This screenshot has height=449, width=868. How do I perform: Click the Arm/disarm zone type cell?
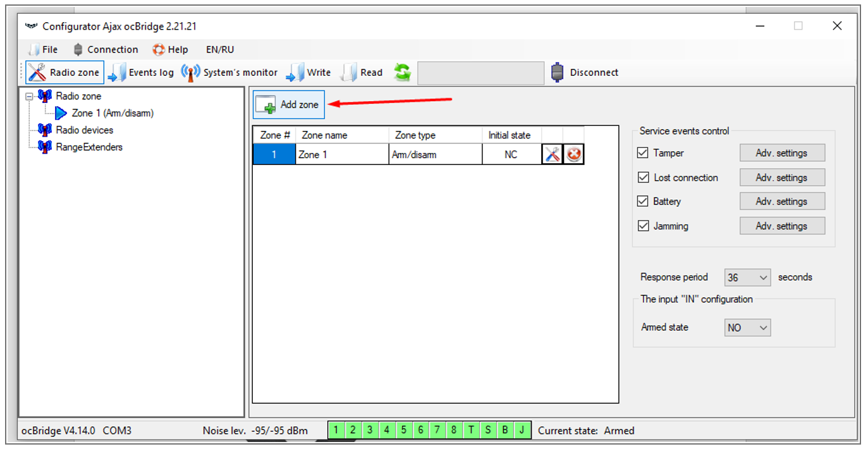click(436, 154)
